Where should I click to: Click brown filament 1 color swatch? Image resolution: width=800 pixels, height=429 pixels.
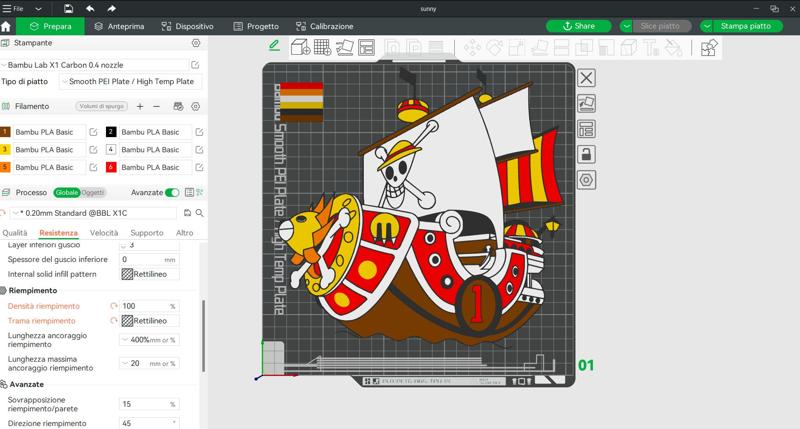5,132
